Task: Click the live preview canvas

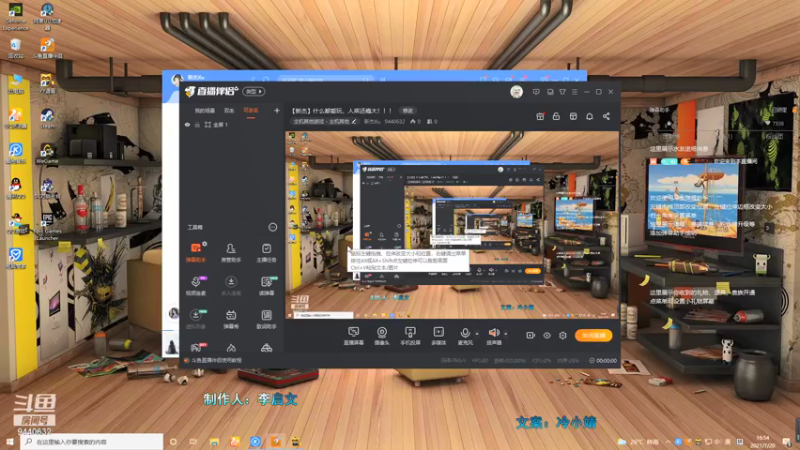Action: click(452, 225)
